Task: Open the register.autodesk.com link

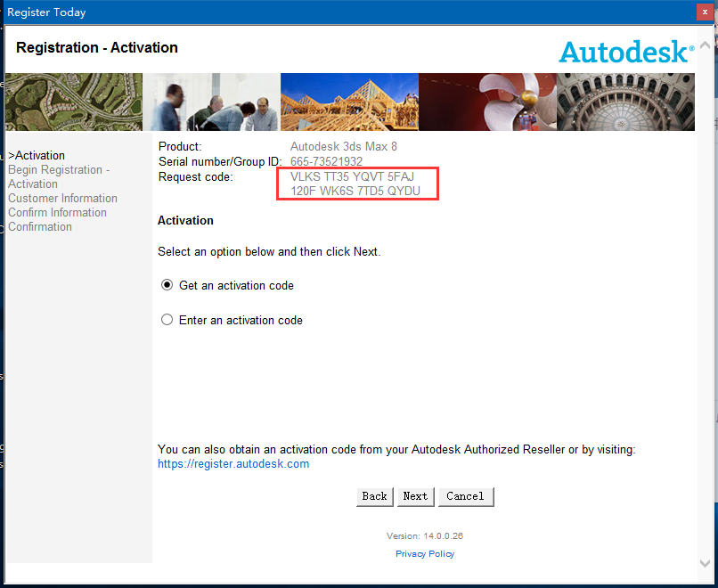Action: tap(233, 464)
